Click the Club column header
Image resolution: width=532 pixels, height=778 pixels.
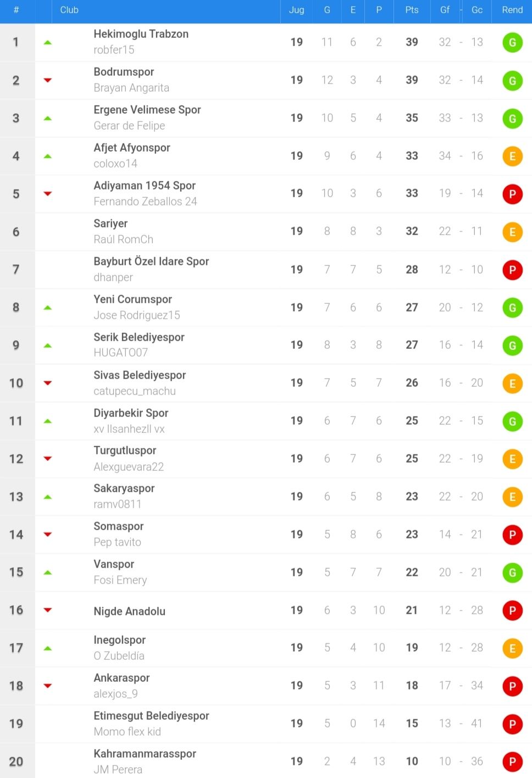coord(69,10)
